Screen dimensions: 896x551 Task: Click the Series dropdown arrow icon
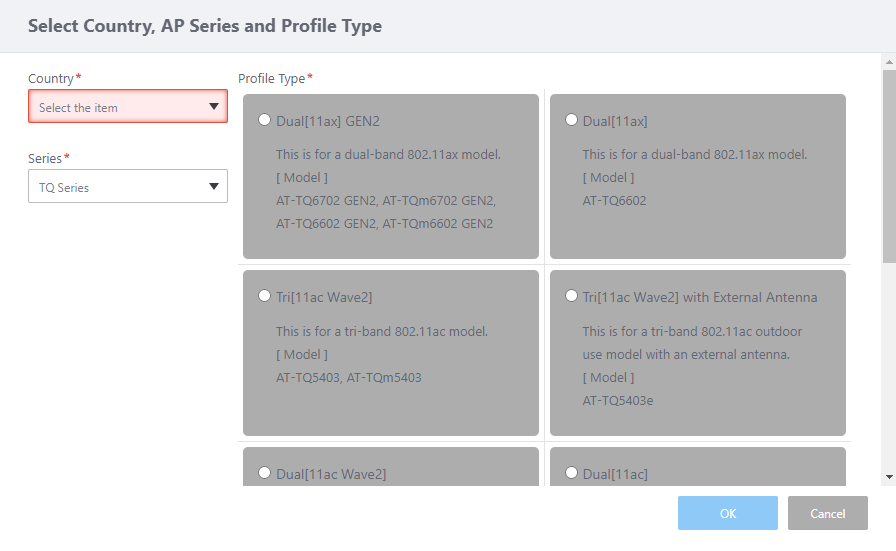click(213, 187)
